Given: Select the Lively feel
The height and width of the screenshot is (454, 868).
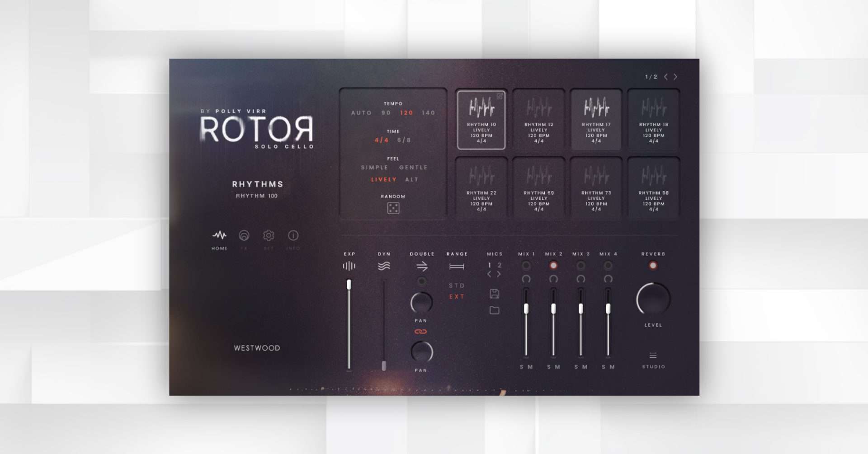Looking at the screenshot, I should (x=384, y=180).
